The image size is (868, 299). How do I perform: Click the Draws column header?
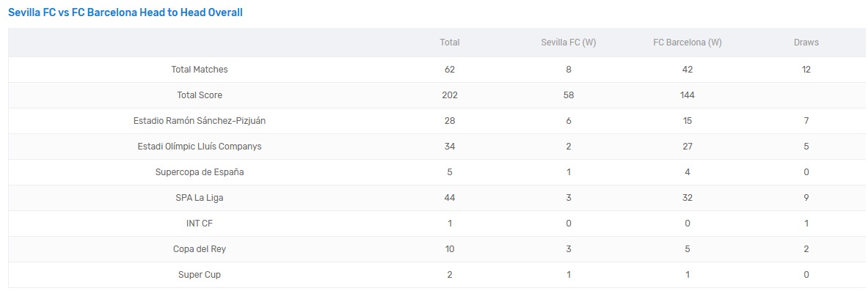(x=806, y=43)
